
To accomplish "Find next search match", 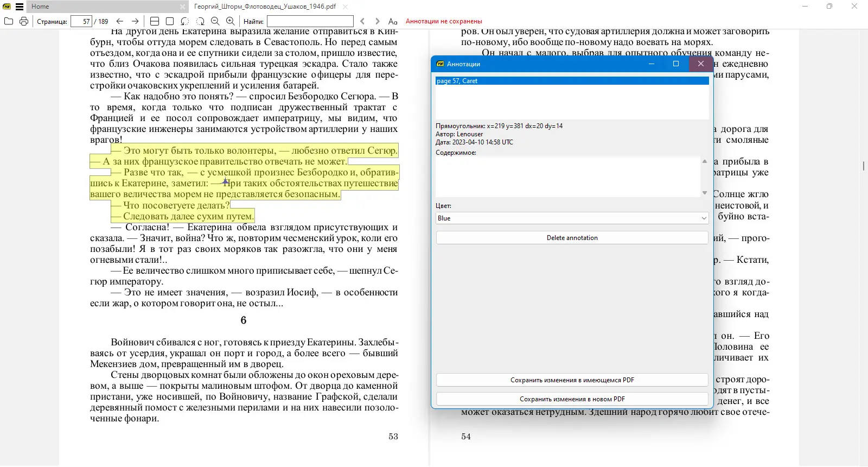I will (378, 21).
